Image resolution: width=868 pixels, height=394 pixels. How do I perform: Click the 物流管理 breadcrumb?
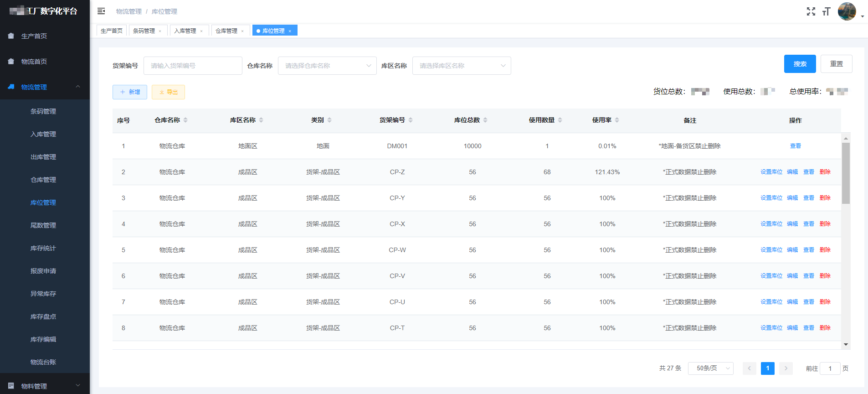coord(129,11)
